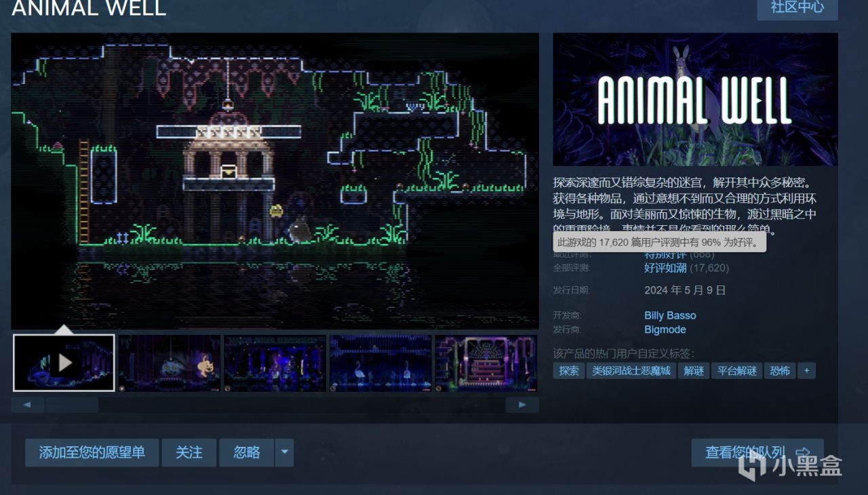Select the third screenshot thumbnail
Image resolution: width=868 pixels, height=495 pixels.
tap(275, 363)
